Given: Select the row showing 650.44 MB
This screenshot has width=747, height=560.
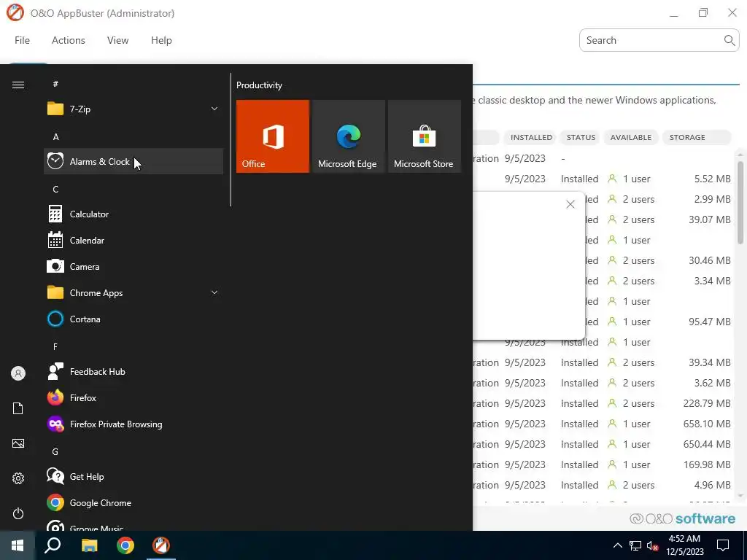Looking at the screenshot, I should 603,444.
